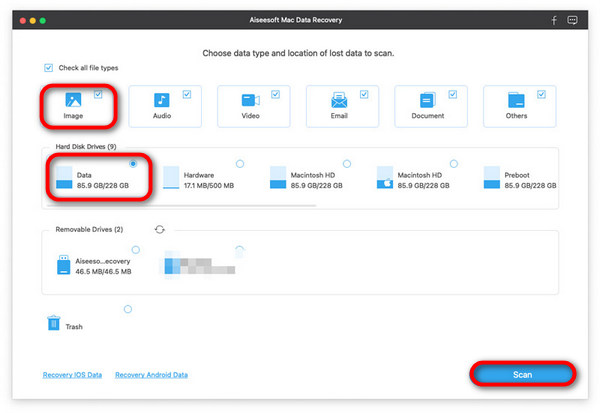Click the 'Hard Disk Drives (9)' heading
The image size is (600, 413).
(x=86, y=147)
